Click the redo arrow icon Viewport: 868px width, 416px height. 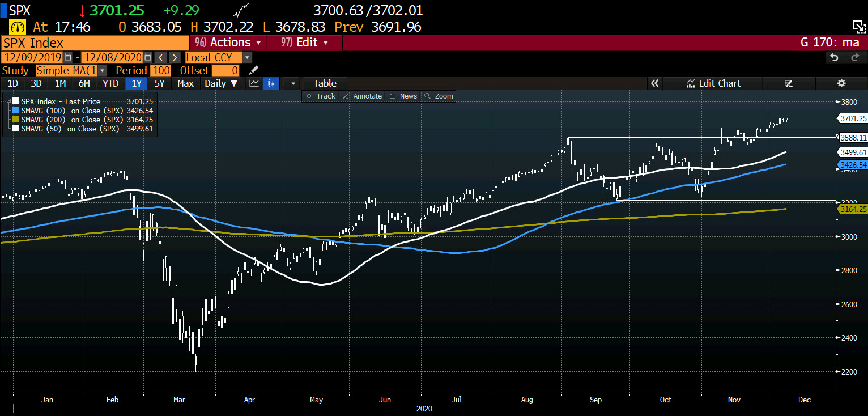(x=854, y=57)
